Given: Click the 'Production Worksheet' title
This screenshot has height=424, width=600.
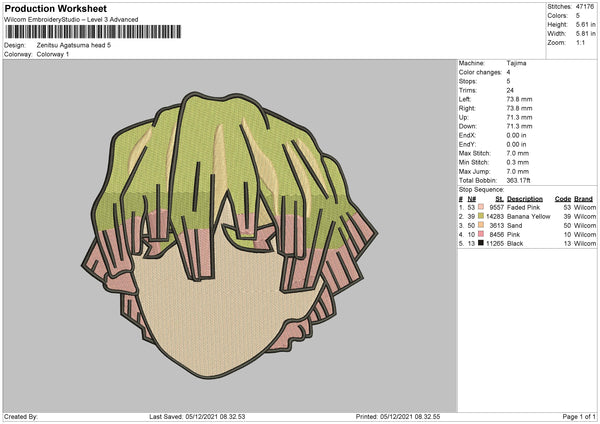Looking at the screenshot, I should [x=55, y=8].
